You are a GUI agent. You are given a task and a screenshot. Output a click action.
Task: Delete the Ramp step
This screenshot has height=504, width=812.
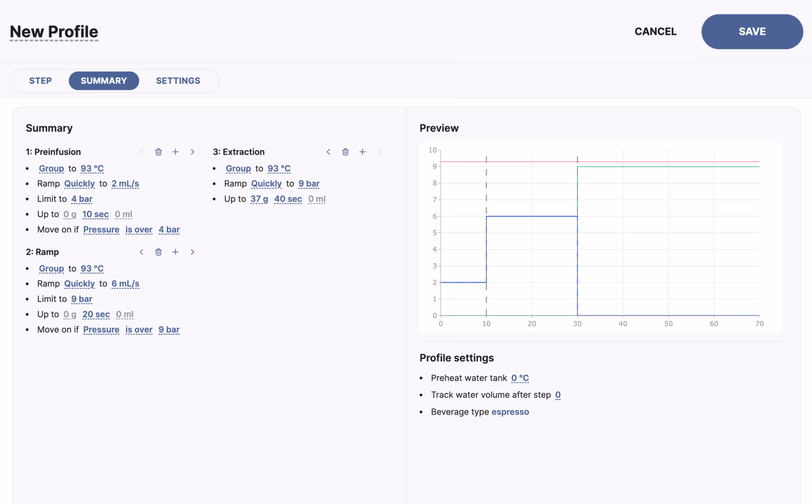(x=158, y=252)
